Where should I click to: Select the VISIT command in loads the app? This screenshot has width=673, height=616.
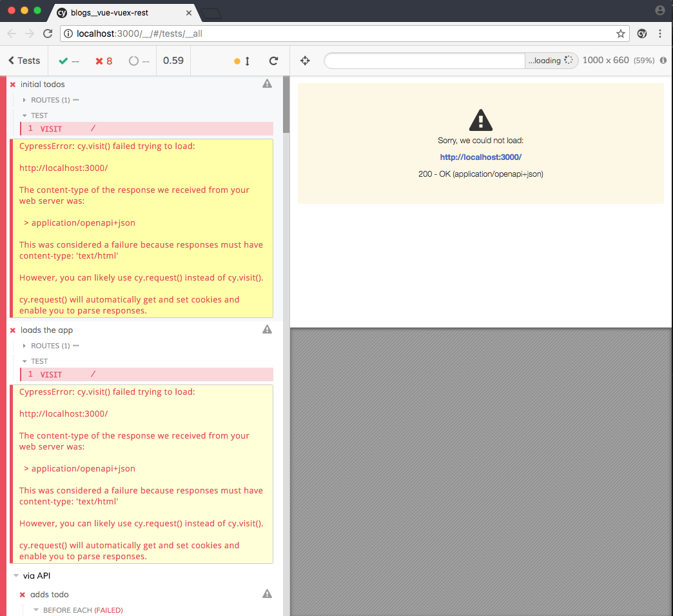click(x=147, y=374)
